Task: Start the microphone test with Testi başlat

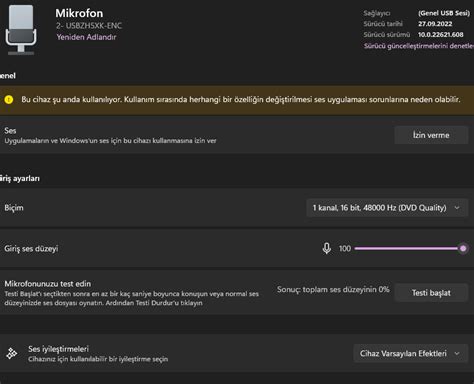Action: [x=431, y=293]
